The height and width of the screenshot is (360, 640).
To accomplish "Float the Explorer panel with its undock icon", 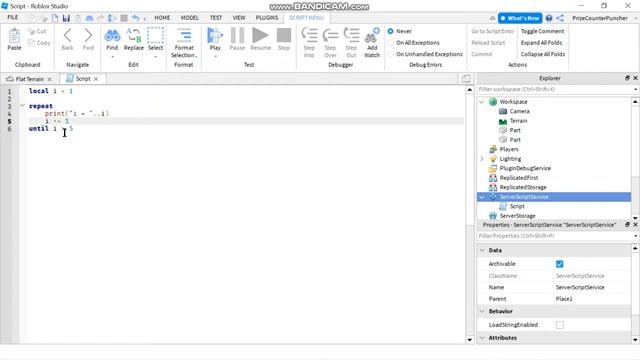I will coord(627,78).
